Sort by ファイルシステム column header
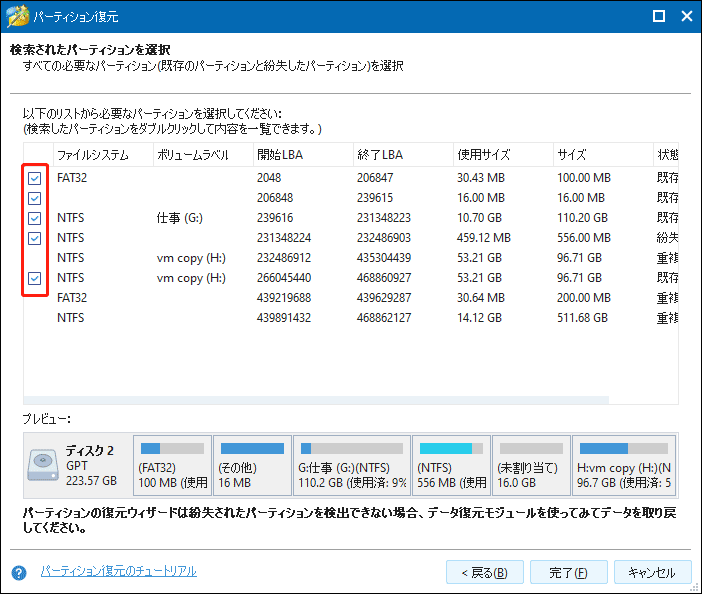This screenshot has height=594, width=702. (92, 155)
